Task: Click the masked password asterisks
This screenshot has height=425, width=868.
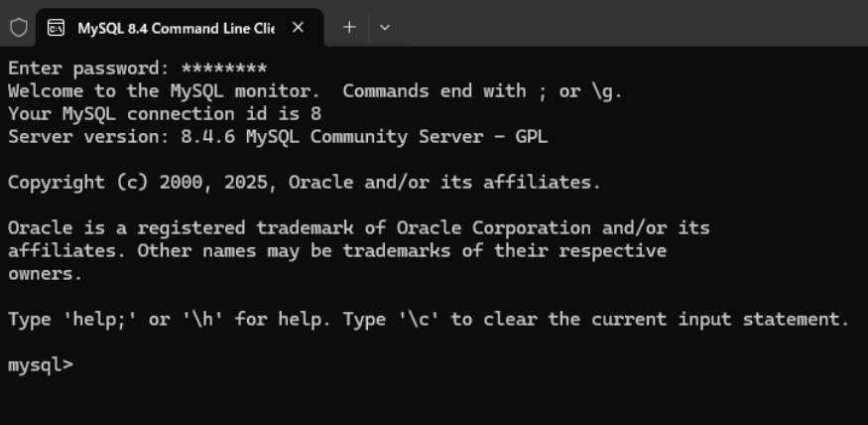Action: 224,70
